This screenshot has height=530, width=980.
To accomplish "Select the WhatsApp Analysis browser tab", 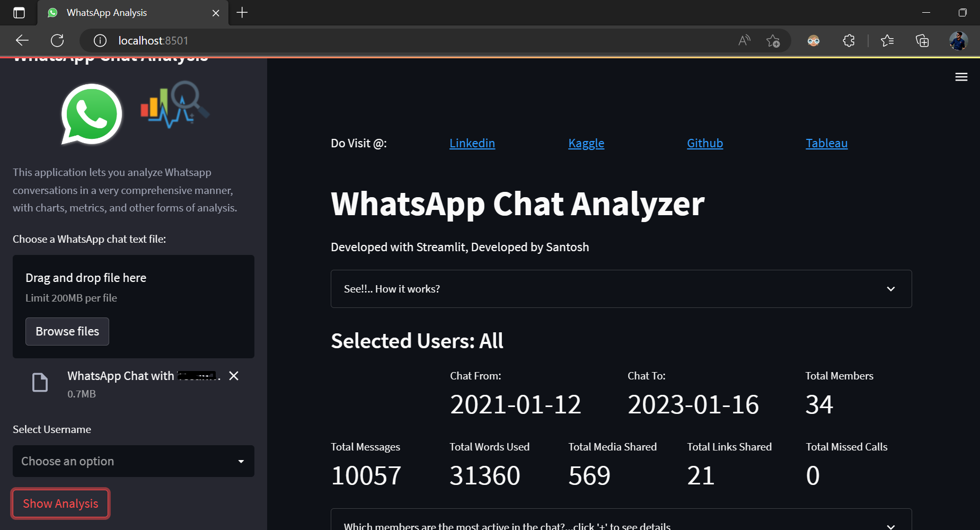I will pos(133,13).
